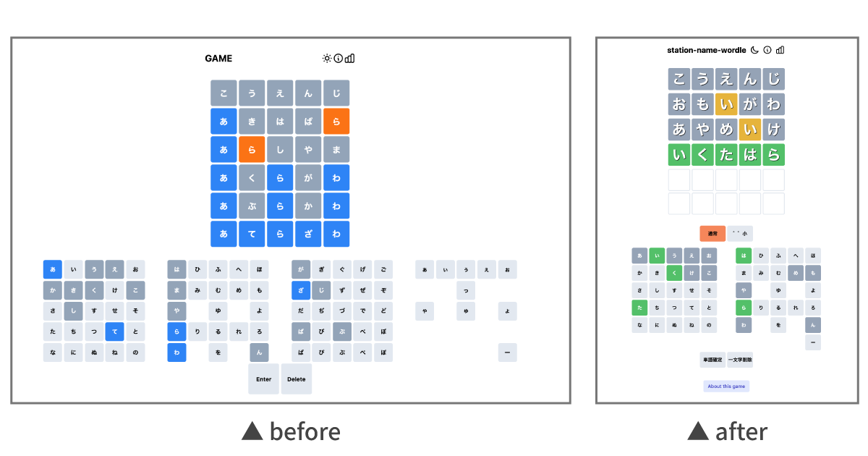Image resolution: width=868 pixels, height=456 pixels.
Task: Open the info icon beside station-name-wordle
Action: (x=767, y=50)
